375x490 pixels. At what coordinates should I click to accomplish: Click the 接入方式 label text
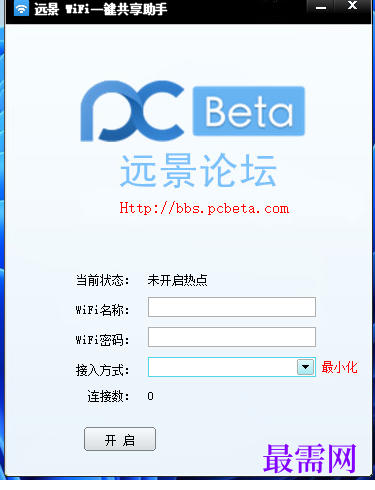(103, 370)
